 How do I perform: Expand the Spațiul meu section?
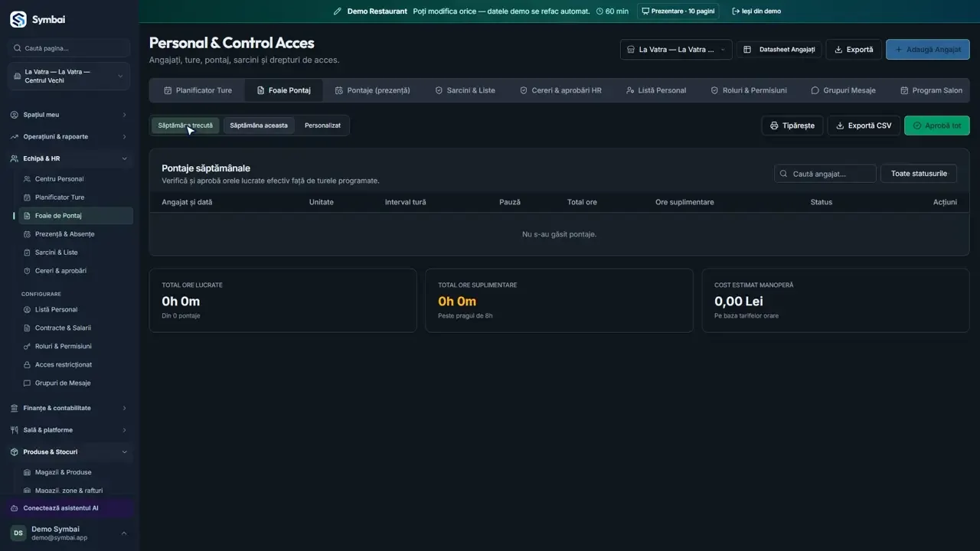pos(69,115)
